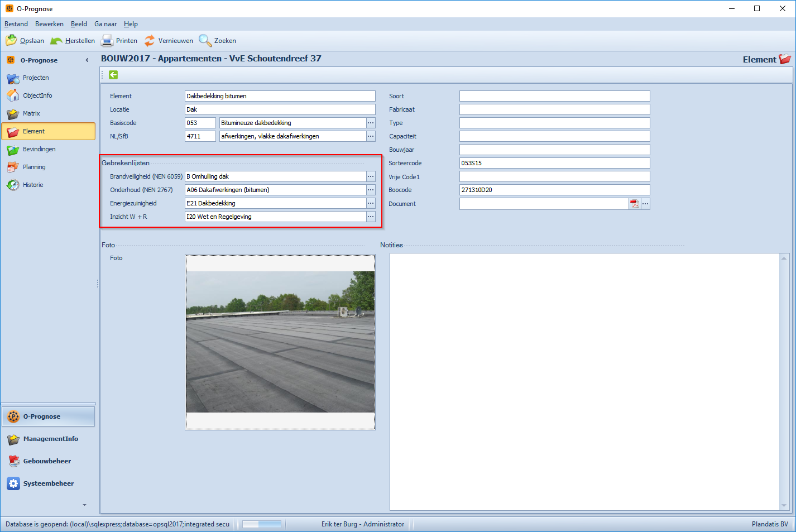Open the Ga naar menu

(106, 24)
